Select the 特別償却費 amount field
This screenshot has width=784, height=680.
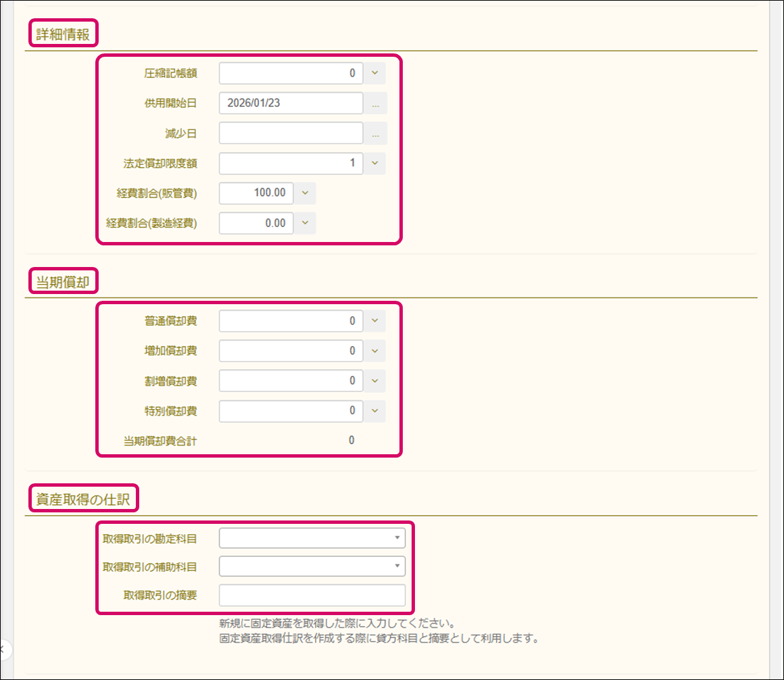291,410
